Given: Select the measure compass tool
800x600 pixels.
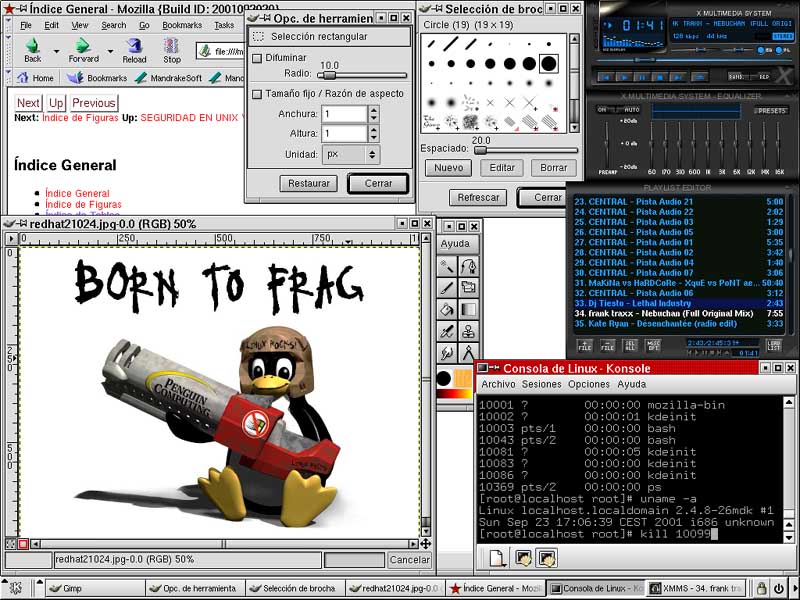Looking at the screenshot, I should click(468, 353).
